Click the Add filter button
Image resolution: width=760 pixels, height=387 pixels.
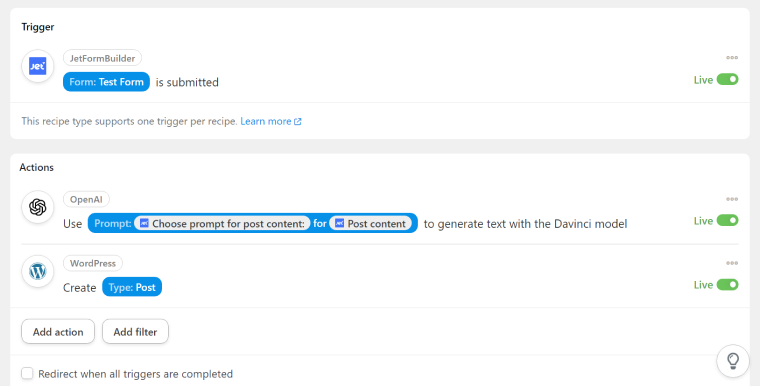[x=135, y=332]
